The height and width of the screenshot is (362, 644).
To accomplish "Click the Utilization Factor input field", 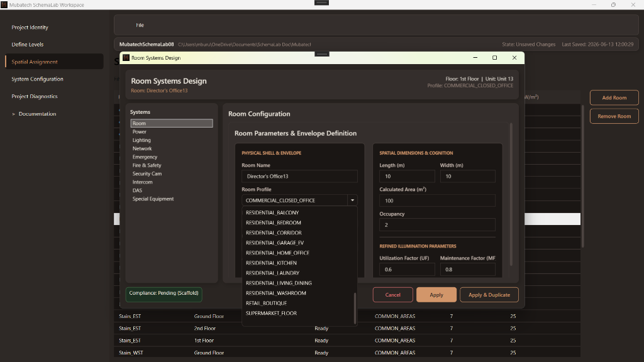I will (407, 269).
